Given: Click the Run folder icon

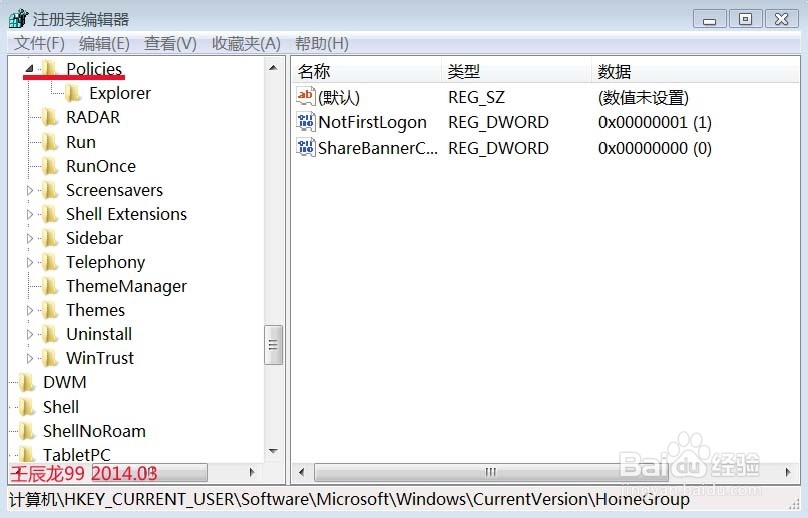Looking at the screenshot, I should [x=50, y=142].
